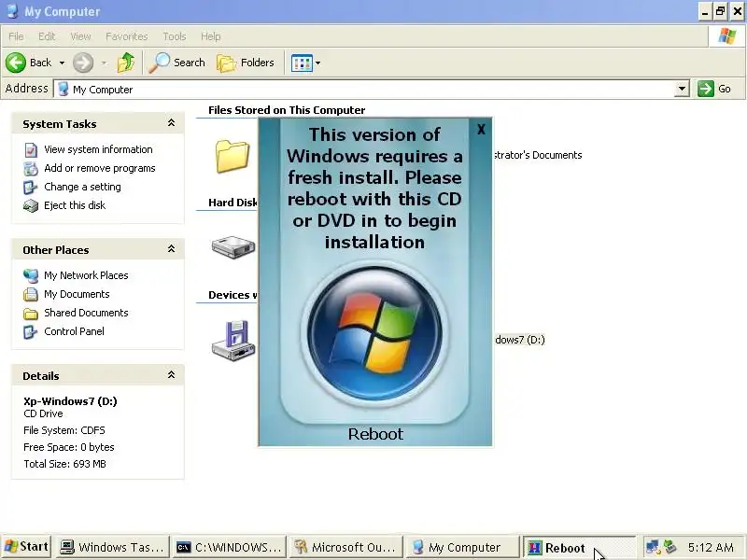The height and width of the screenshot is (560, 747).
Task: Open Shared Documents link
Action: tap(86, 313)
